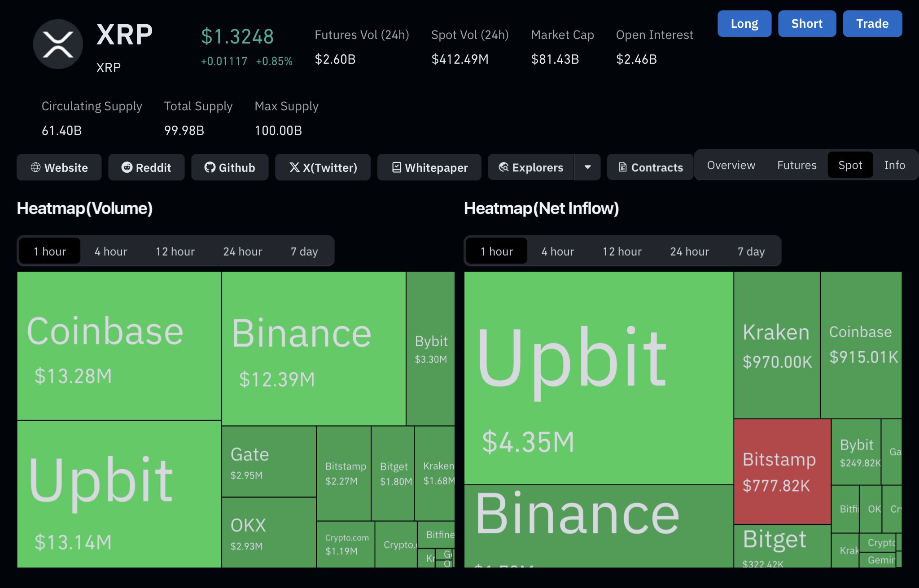Expand the Explorers dropdown arrow
The image size is (919, 588).
[587, 167]
